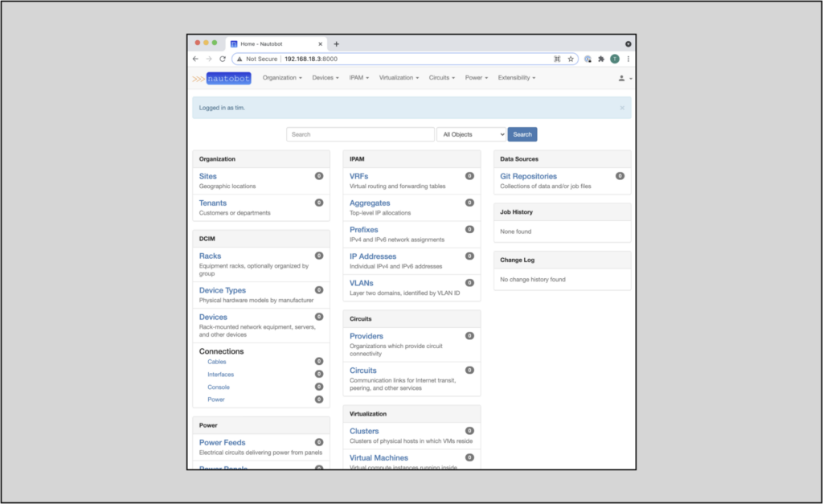Open the Console connections link
Image resolution: width=823 pixels, height=504 pixels.
pyautogui.click(x=219, y=387)
